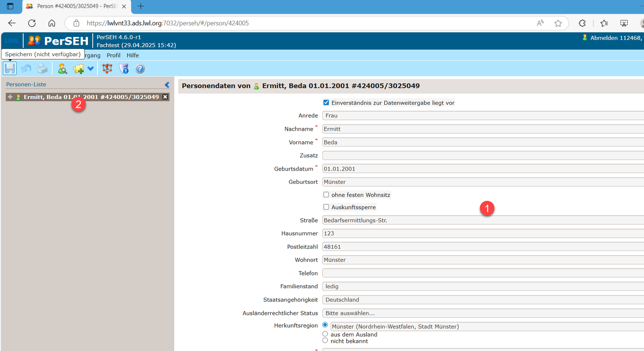Click the new folder plus icon

pos(79,69)
